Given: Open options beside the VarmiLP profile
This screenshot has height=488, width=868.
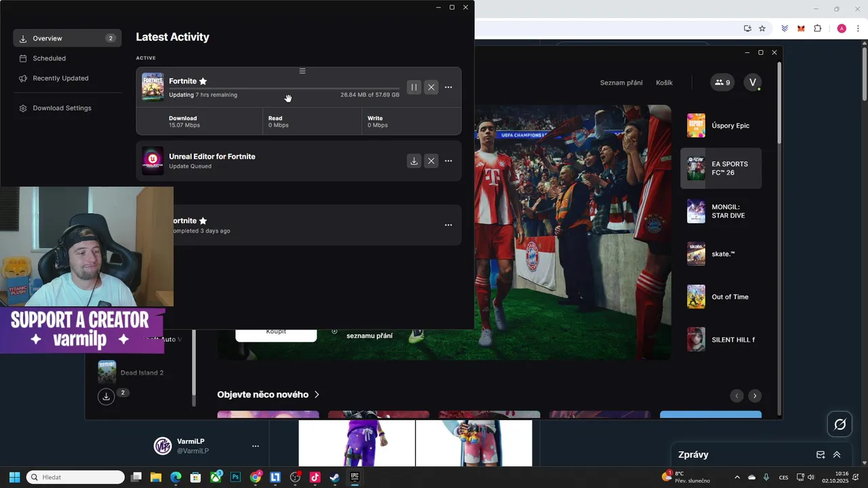Looking at the screenshot, I should (x=256, y=446).
